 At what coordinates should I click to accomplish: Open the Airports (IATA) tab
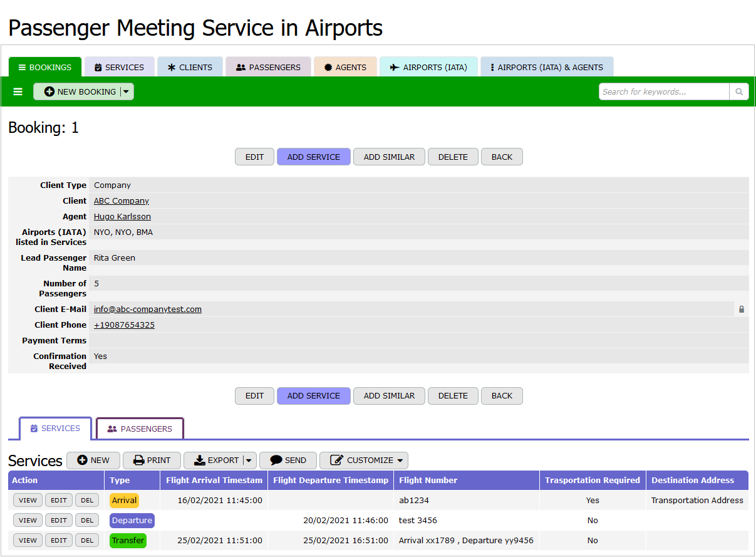click(x=428, y=67)
